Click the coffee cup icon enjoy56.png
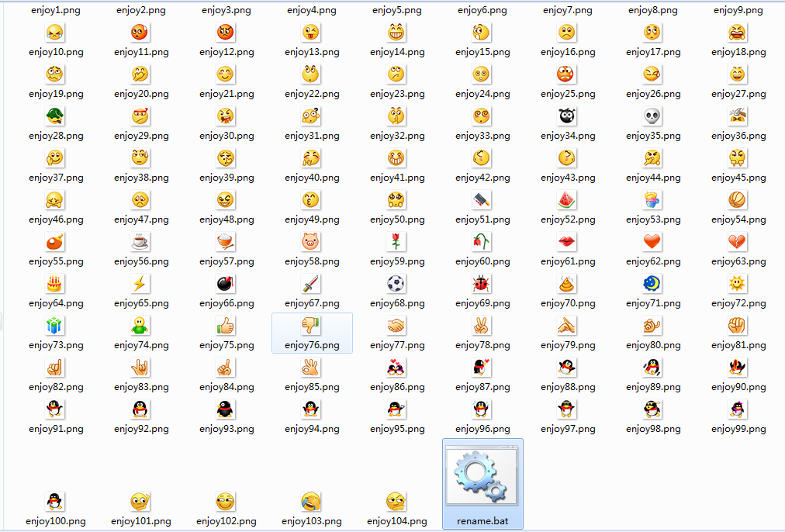Screen dimensions: 785x532 pos(140,242)
